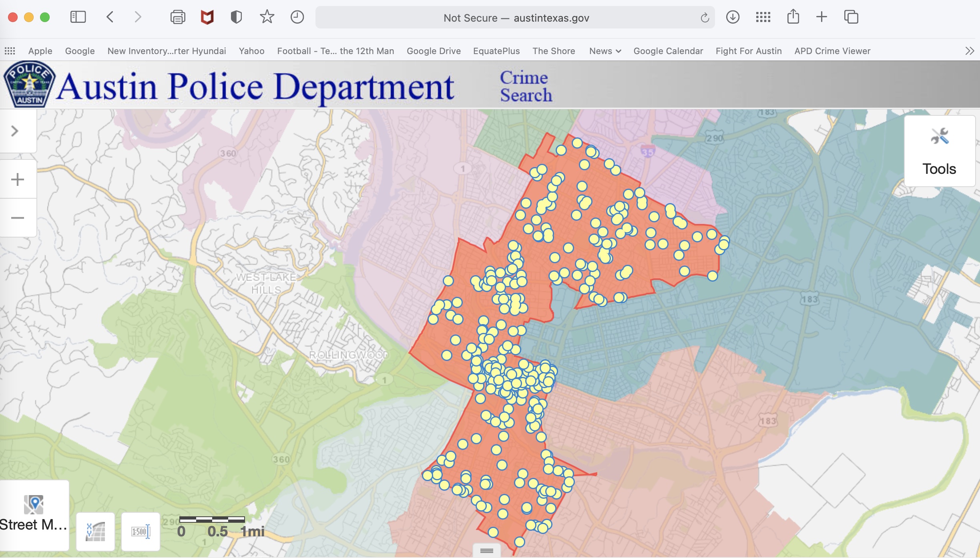
Task: Click the print icon in the toolbar
Action: [177, 17]
